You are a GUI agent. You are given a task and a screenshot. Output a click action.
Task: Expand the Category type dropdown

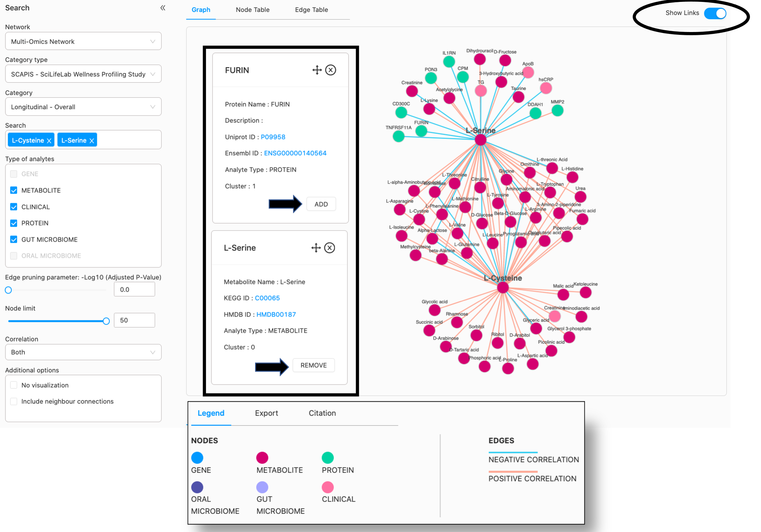click(x=83, y=74)
